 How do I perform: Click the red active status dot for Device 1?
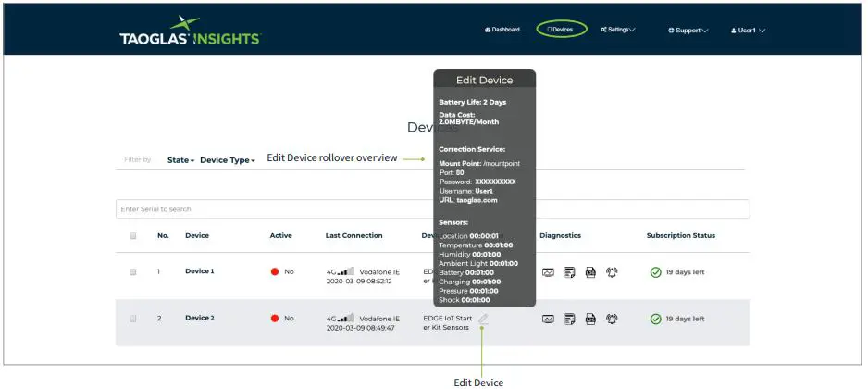coord(275,272)
